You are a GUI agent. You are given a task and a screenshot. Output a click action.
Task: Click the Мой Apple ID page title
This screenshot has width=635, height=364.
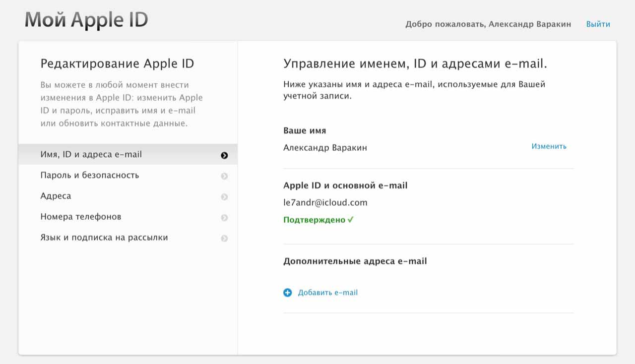(x=86, y=20)
